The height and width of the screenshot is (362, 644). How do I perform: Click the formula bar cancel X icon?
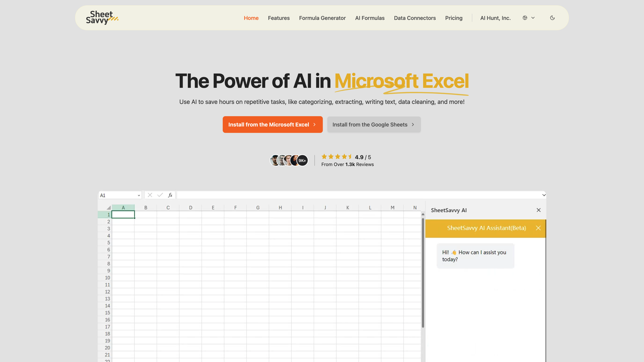150,195
